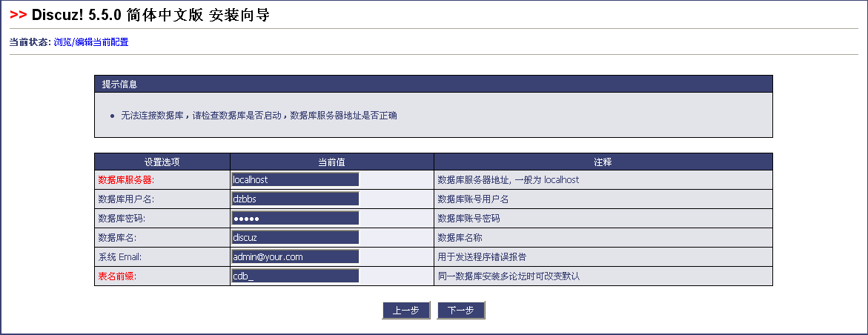Click the 注释 column header
The height and width of the screenshot is (335, 868).
(x=603, y=162)
